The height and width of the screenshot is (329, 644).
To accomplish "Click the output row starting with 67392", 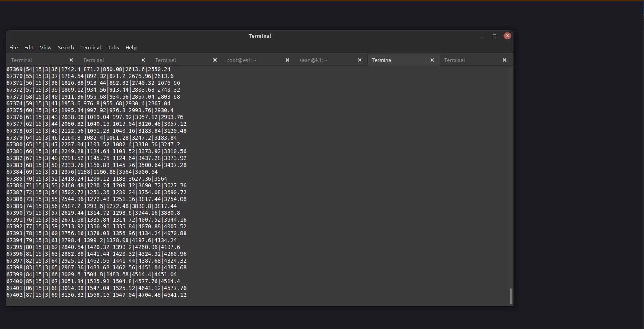I will click(x=96, y=226).
